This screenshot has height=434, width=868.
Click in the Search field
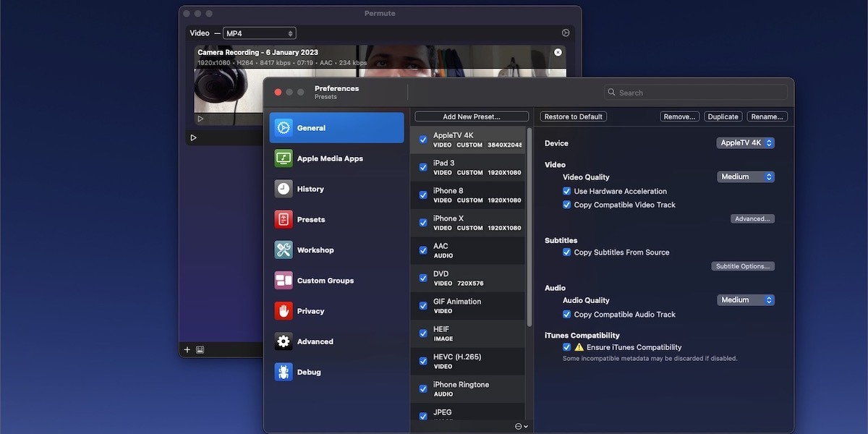694,92
